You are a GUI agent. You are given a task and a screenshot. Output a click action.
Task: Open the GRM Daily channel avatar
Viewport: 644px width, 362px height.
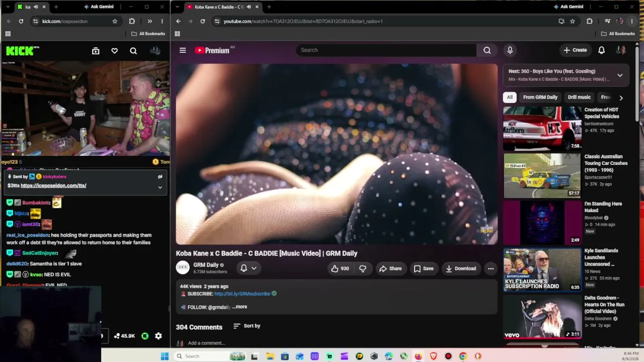pyautogui.click(x=183, y=268)
